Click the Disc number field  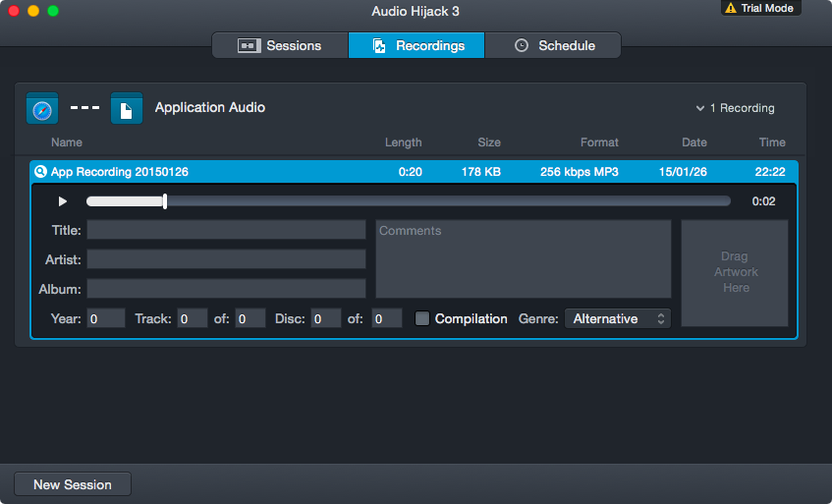(326, 318)
